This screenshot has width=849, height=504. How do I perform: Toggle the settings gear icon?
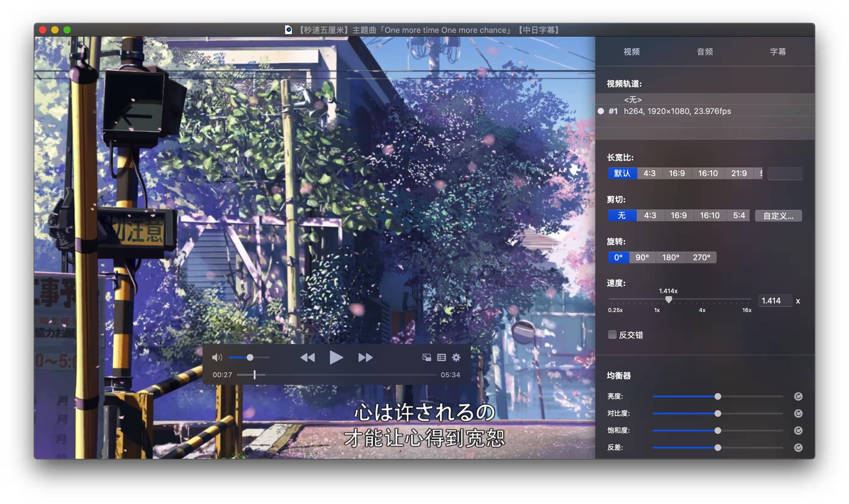tap(456, 357)
